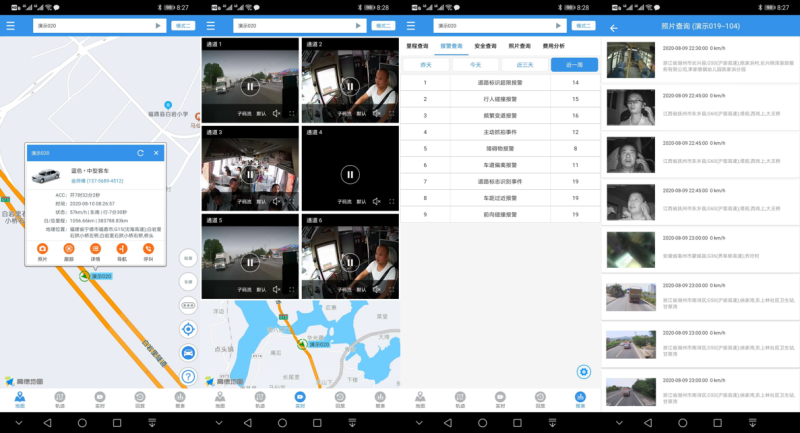Toggle the 车牌 label round button on map

tap(188, 282)
